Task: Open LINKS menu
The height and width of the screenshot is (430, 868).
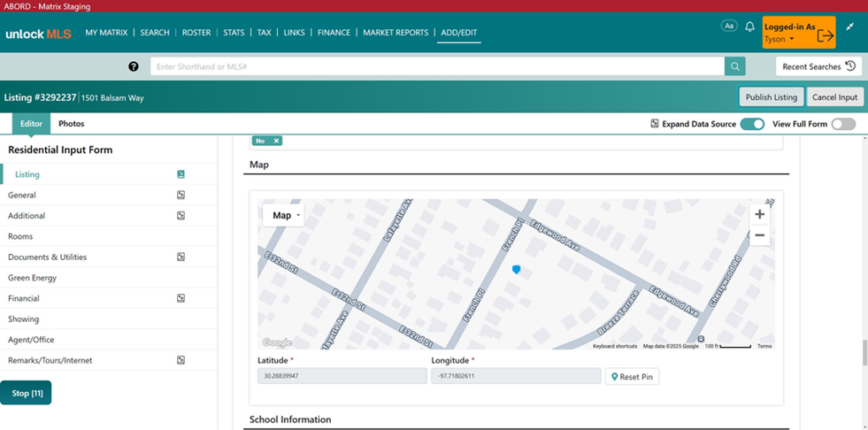Action: coord(294,33)
